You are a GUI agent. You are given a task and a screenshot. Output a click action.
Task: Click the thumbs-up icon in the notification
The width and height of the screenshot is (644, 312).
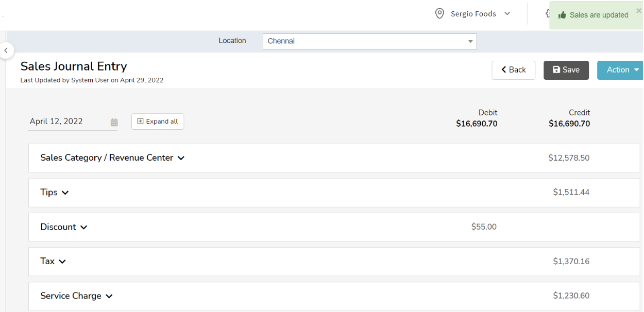coord(562,15)
